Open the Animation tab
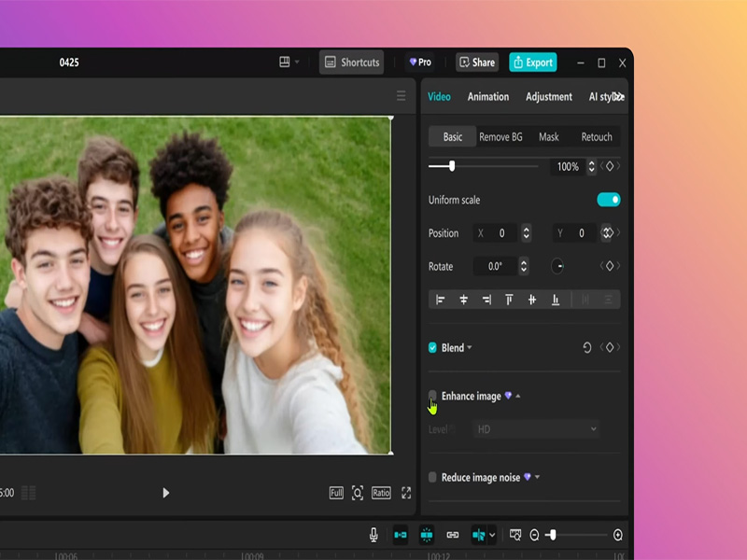747x560 pixels. pyautogui.click(x=488, y=96)
